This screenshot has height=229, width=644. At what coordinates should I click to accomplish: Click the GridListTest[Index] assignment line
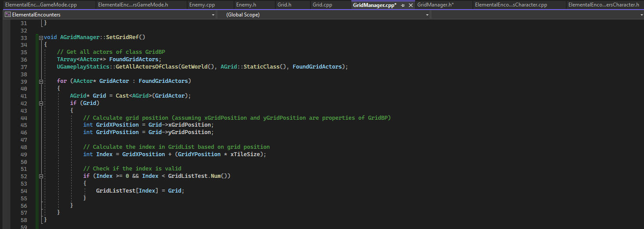click(140, 191)
